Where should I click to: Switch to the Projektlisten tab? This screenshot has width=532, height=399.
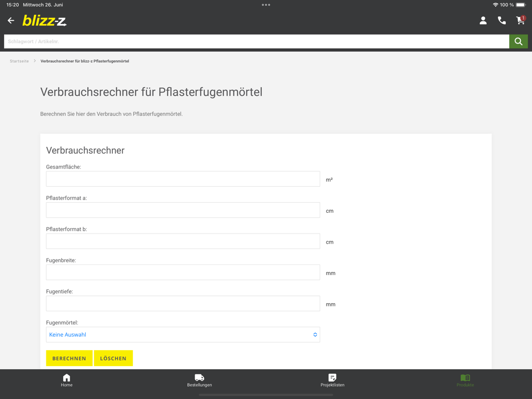(x=332, y=380)
